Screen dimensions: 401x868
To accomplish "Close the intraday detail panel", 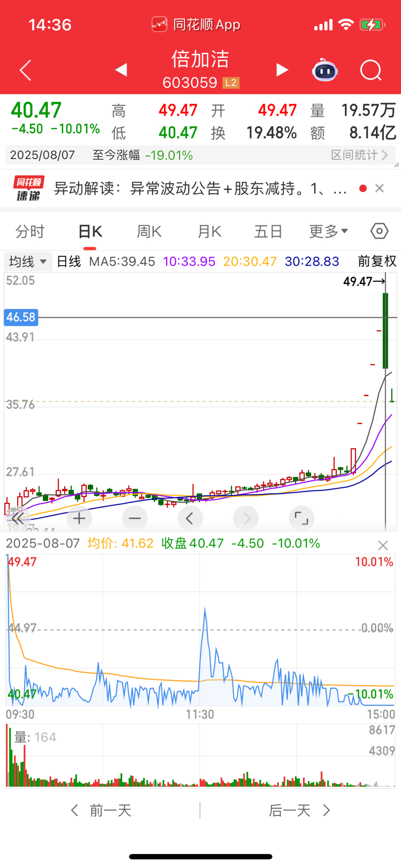I will pos(383,545).
